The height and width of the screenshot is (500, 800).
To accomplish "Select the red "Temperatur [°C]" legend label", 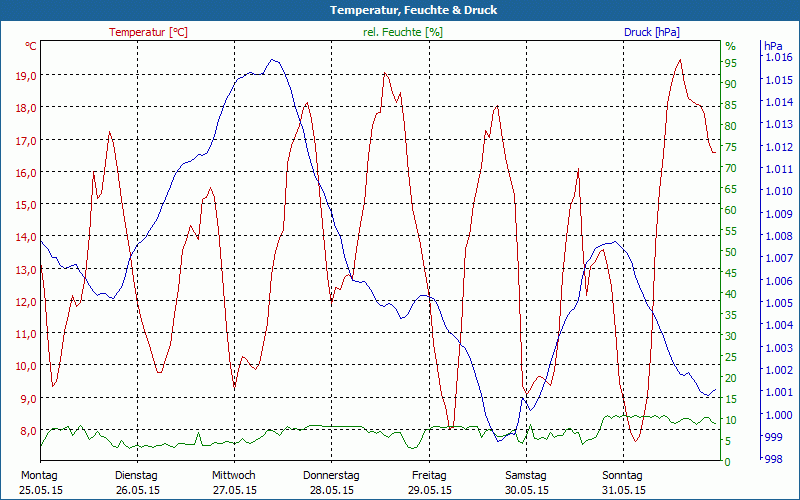I will click(148, 32).
